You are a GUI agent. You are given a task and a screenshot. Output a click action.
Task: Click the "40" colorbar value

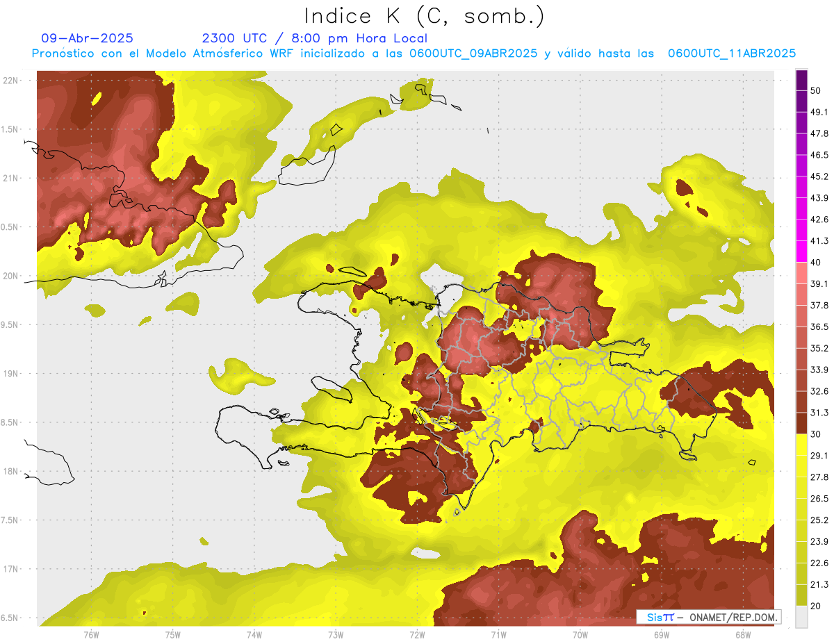tap(816, 263)
